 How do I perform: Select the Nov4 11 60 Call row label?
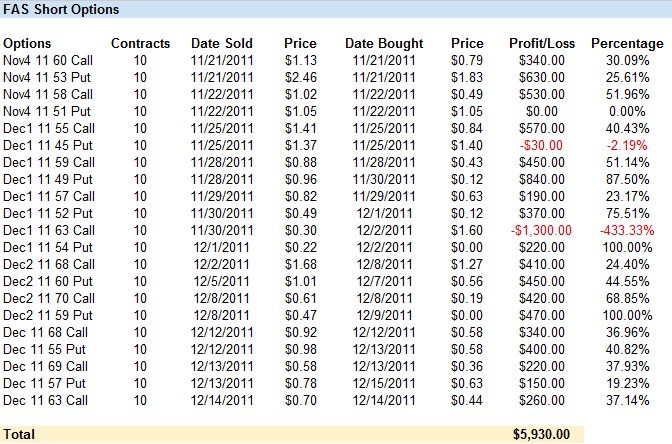pos(46,60)
